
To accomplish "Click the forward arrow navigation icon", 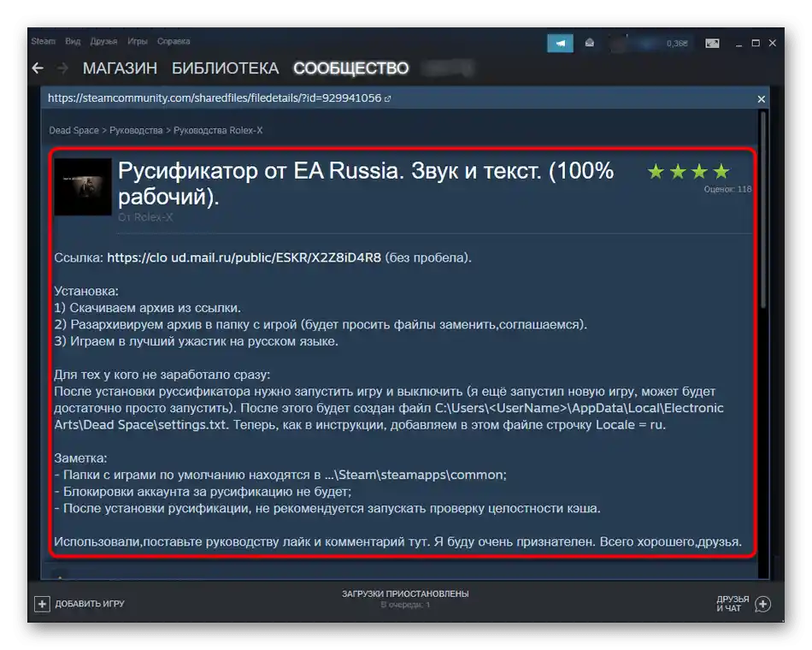I will (x=62, y=68).
